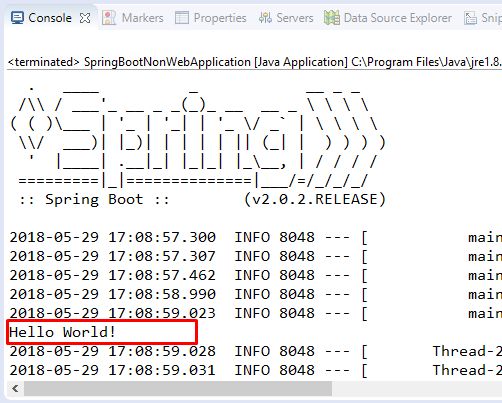Click the log line at 17:08:59.023

[x=256, y=313]
